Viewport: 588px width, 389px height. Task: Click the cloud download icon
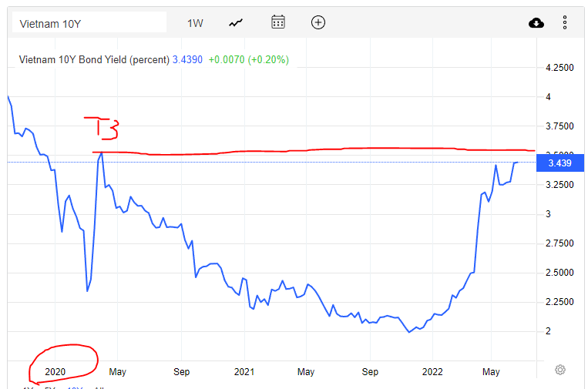pos(536,23)
